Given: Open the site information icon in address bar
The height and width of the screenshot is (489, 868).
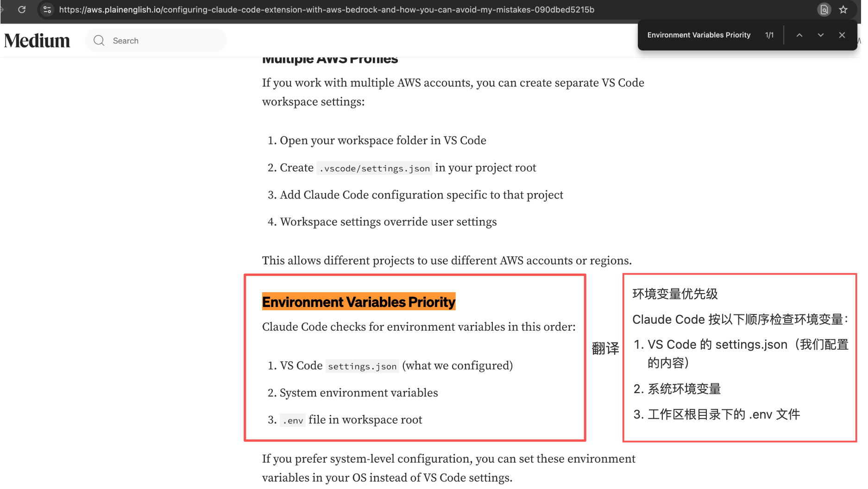Looking at the screenshot, I should coord(47,9).
